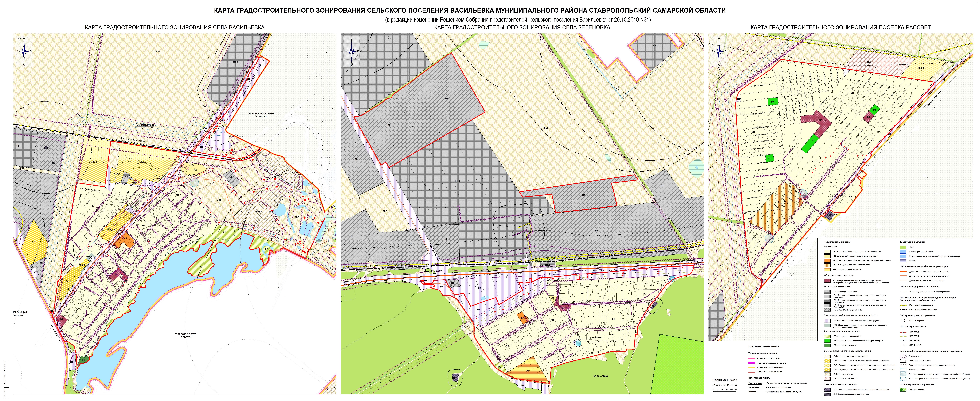Select the П2 Коммунально-складская зона swatch
The height and width of the screenshot is (401, 980).
[x=827, y=310]
